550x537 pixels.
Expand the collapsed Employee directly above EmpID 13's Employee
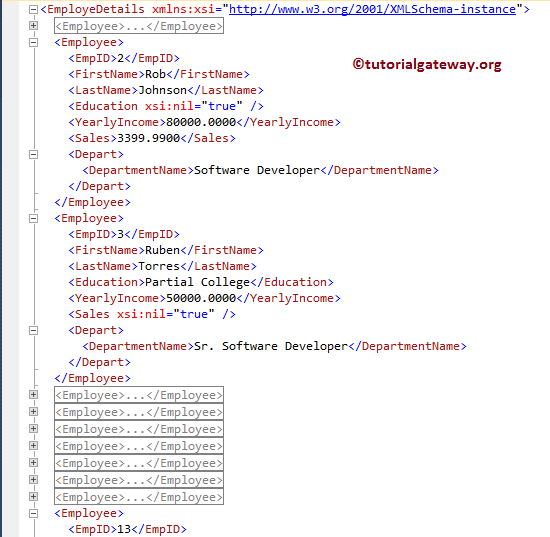coord(33,497)
